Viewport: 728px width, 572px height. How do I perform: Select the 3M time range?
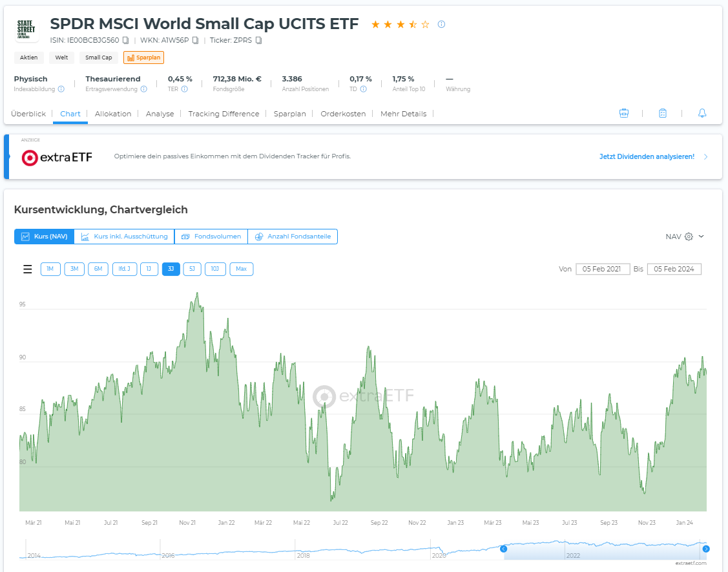(x=74, y=269)
